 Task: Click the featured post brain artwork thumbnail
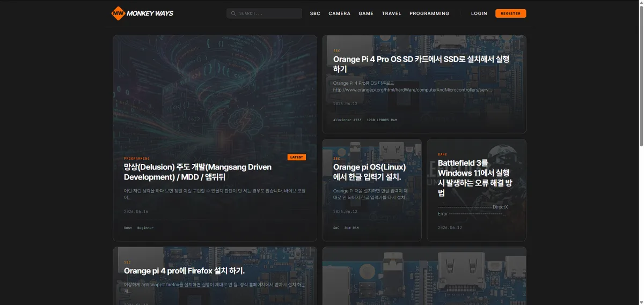[215, 94]
